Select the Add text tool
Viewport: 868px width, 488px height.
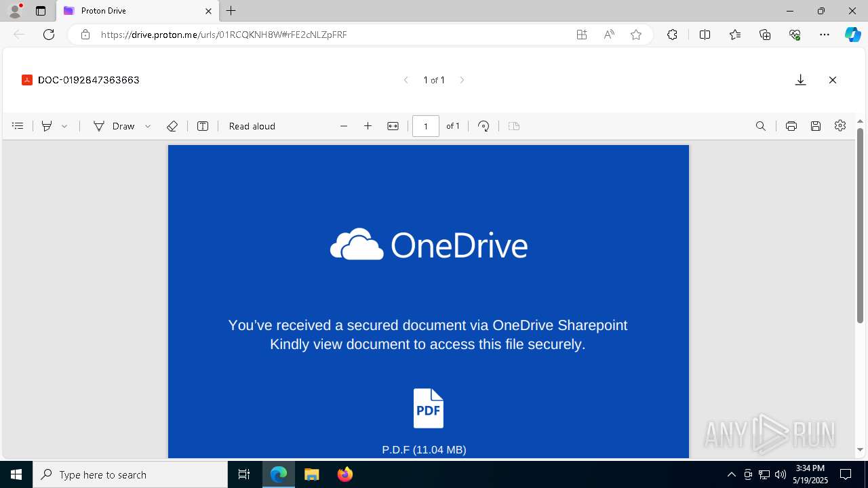pos(203,126)
